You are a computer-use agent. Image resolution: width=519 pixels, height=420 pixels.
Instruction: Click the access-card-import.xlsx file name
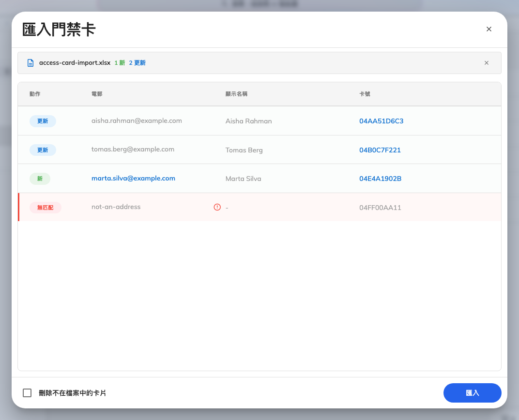75,63
